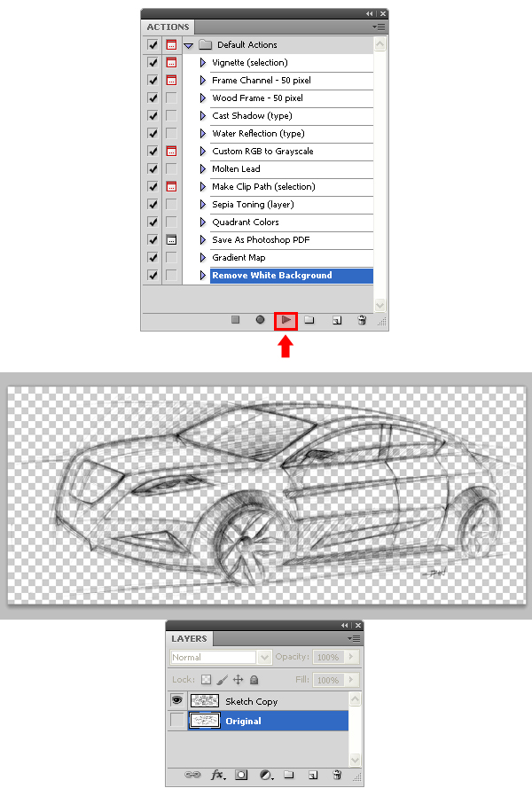Select the Original layer name
This screenshot has height=796, width=532.
[243, 721]
